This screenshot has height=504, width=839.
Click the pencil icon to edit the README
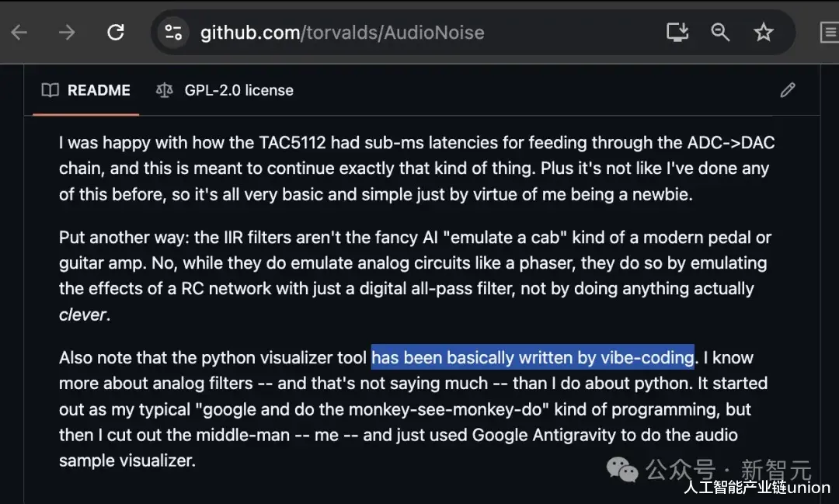point(788,90)
